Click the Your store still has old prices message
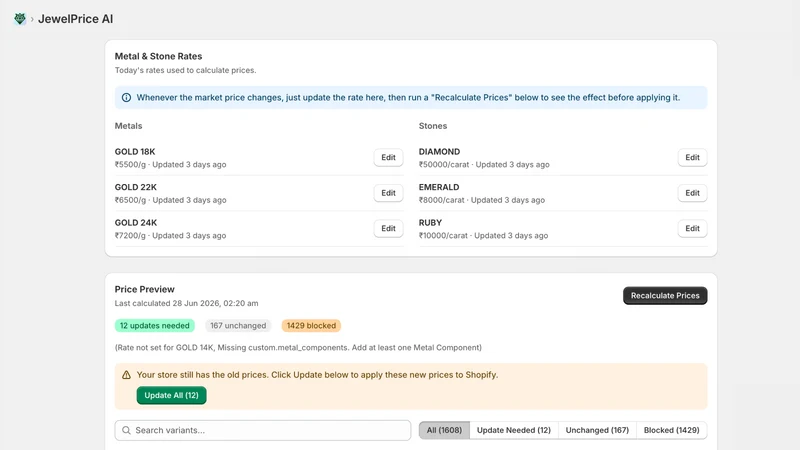This screenshot has width=800, height=450. point(317,375)
